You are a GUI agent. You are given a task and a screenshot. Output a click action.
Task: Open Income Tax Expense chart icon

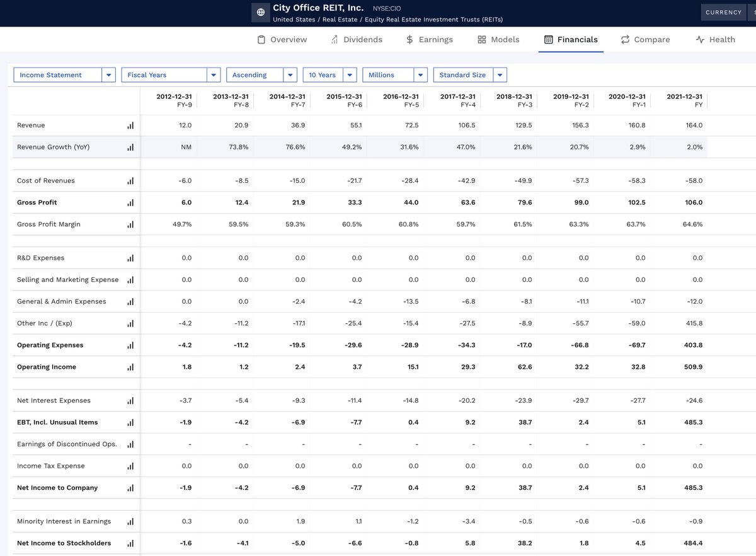(130, 466)
